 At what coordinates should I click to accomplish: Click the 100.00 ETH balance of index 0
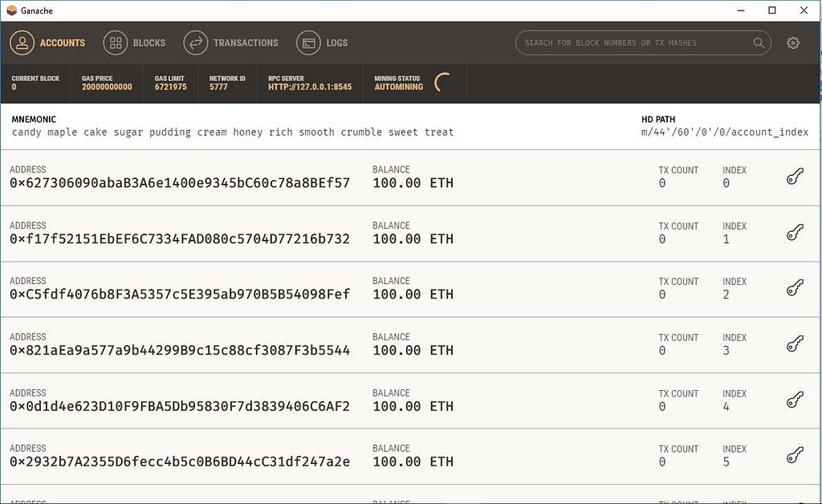pos(413,183)
